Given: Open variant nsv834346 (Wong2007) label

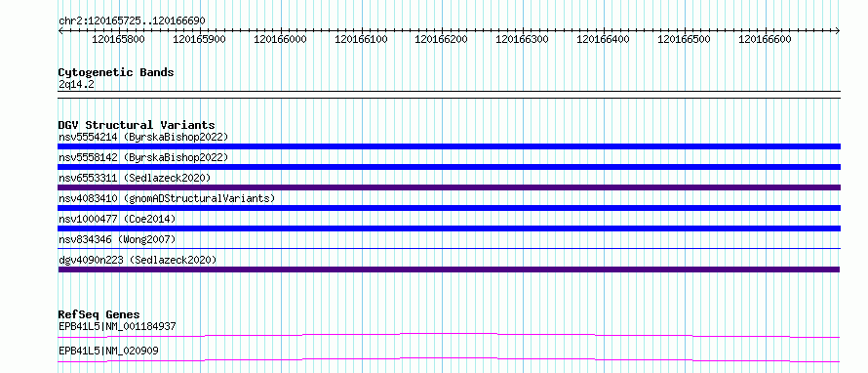Looking at the screenshot, I should click(117, 239).
